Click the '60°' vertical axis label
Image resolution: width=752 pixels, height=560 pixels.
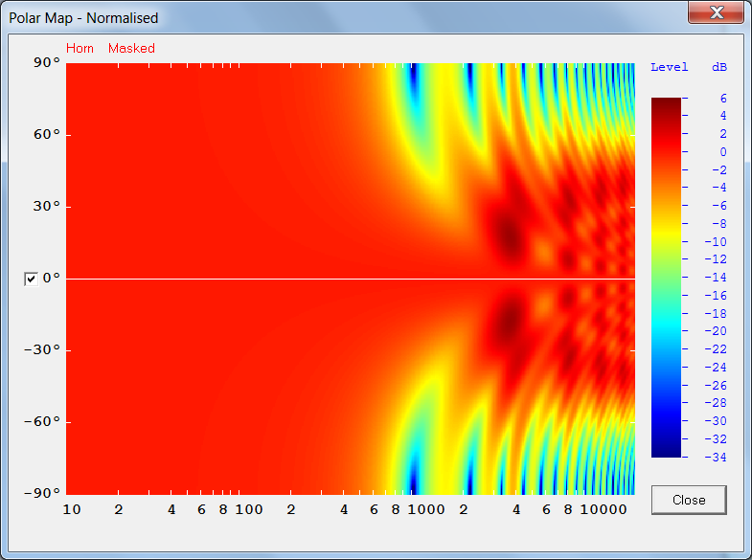point(47,135)
